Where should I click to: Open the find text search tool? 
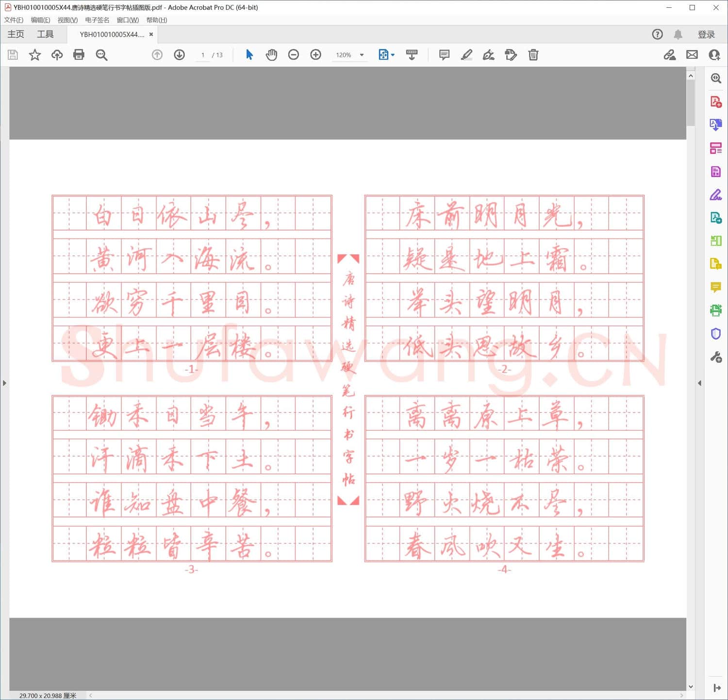pos(101,55)
